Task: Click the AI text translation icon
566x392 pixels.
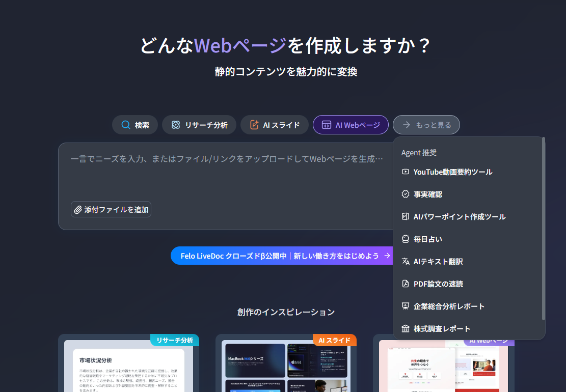Action: tap(406, 262)
